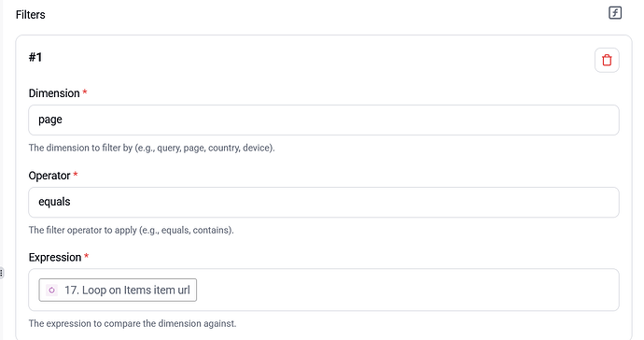Focus the empty area of the Expression field

point(407,290)
